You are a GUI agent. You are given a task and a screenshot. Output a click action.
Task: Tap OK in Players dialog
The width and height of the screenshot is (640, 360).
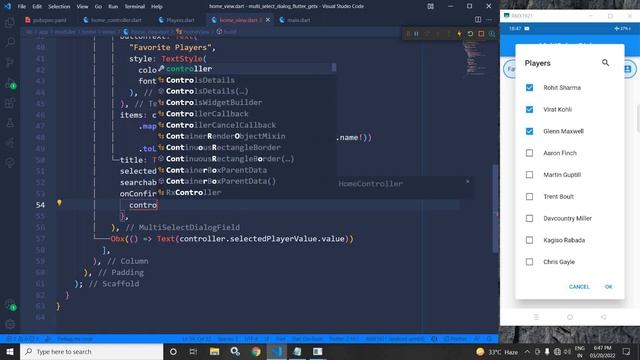click(609, 287)
